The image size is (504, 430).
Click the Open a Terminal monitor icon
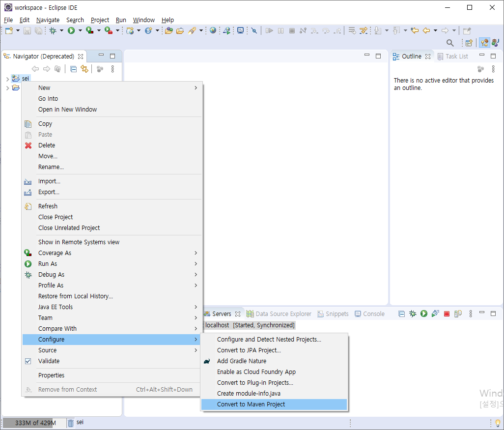pyautogui.click(x=240, y=30)
